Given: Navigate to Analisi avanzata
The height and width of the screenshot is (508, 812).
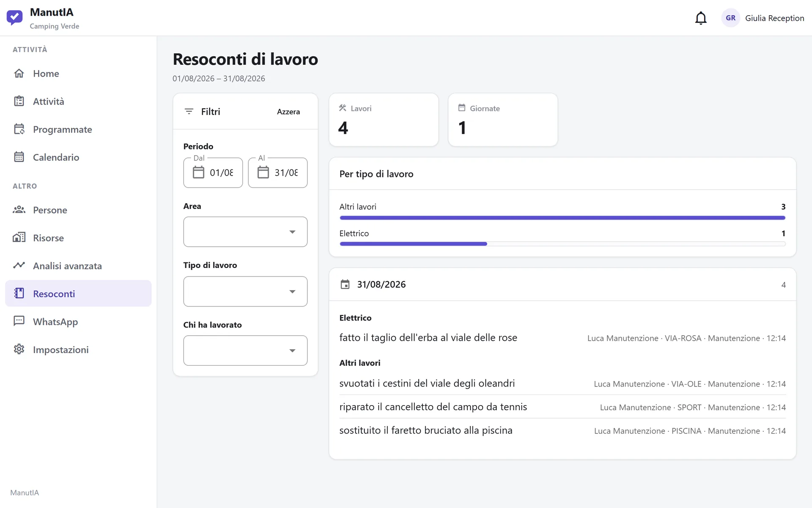Looking at the screenshot, I should pyautogui.click(x=78, y=265).
